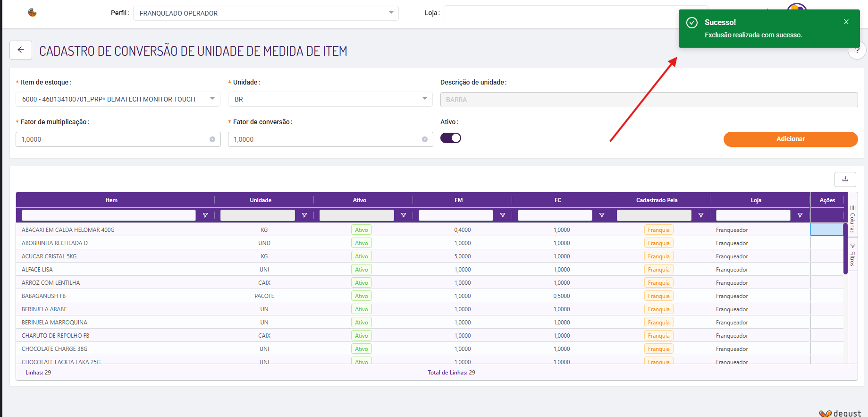The image size is (868, 417).
Task: Select row BERINJELA MARROQUINA
Action: pos(430,323)
